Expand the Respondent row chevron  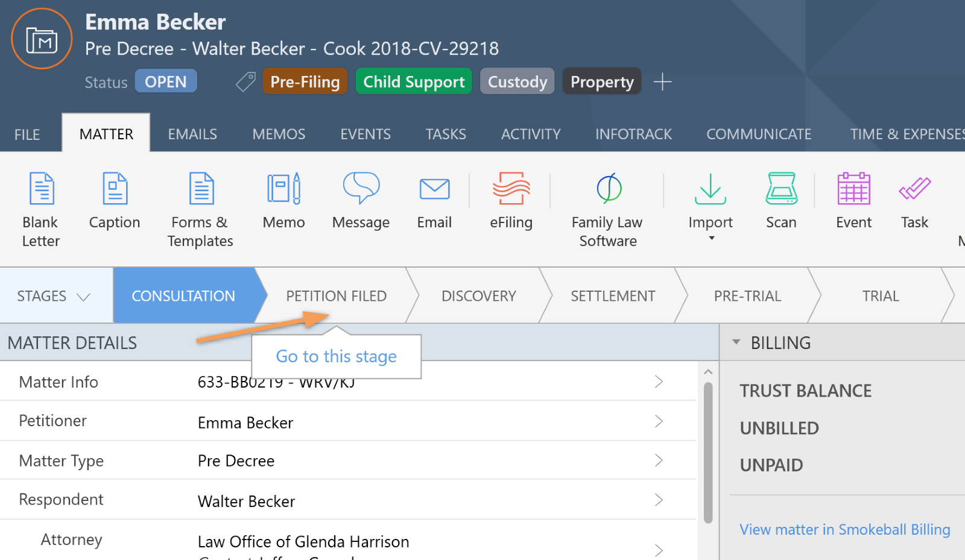pos(659,500)
